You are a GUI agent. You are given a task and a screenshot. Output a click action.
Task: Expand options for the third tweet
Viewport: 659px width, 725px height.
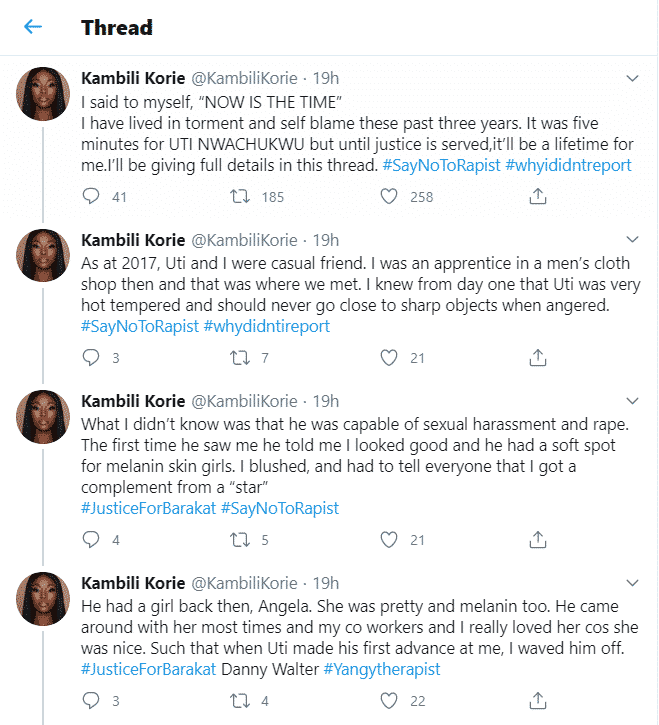tap(632, 401)
